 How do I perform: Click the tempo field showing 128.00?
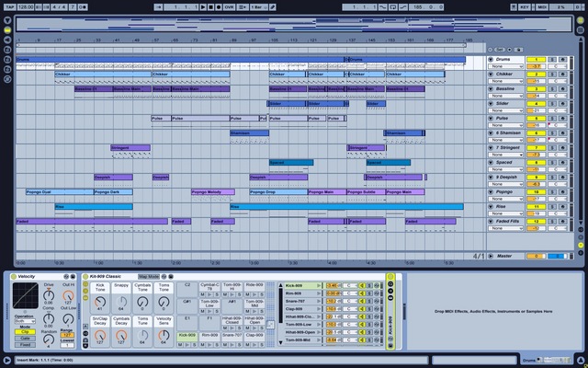[x=25, y=7]
